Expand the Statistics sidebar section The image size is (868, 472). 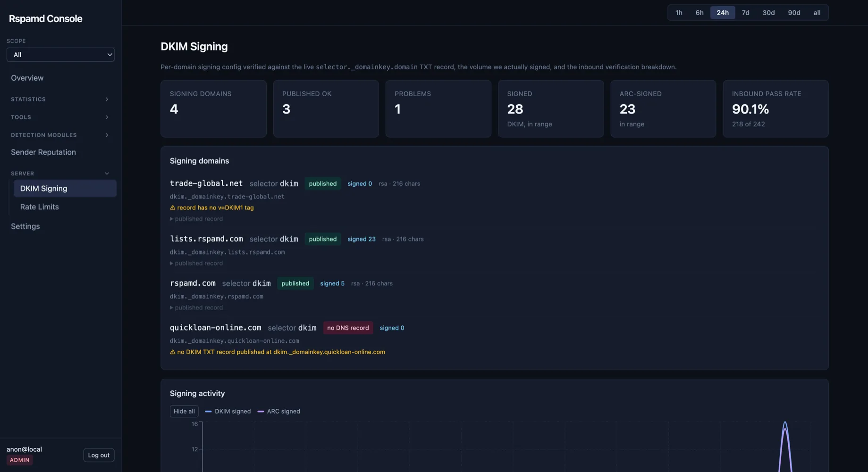60,99
